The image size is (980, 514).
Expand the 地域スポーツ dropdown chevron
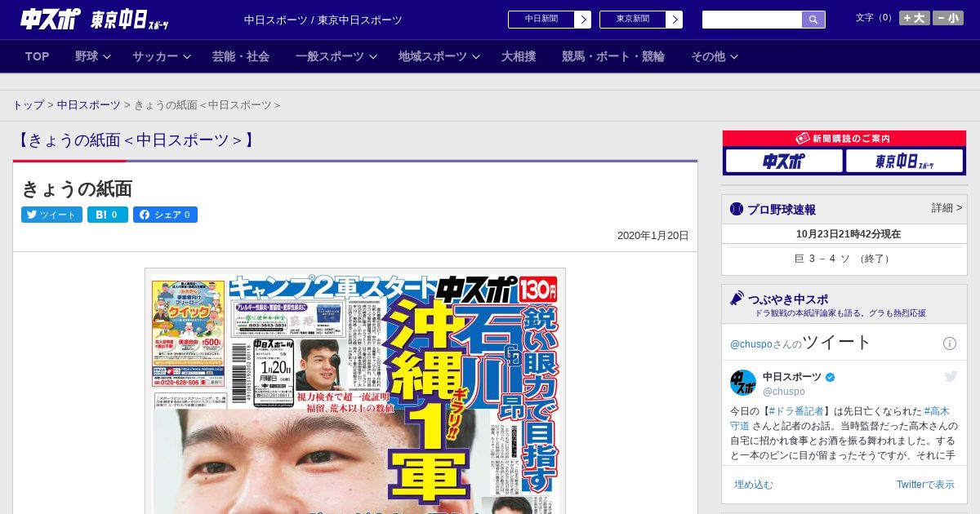tap(476, 57)
